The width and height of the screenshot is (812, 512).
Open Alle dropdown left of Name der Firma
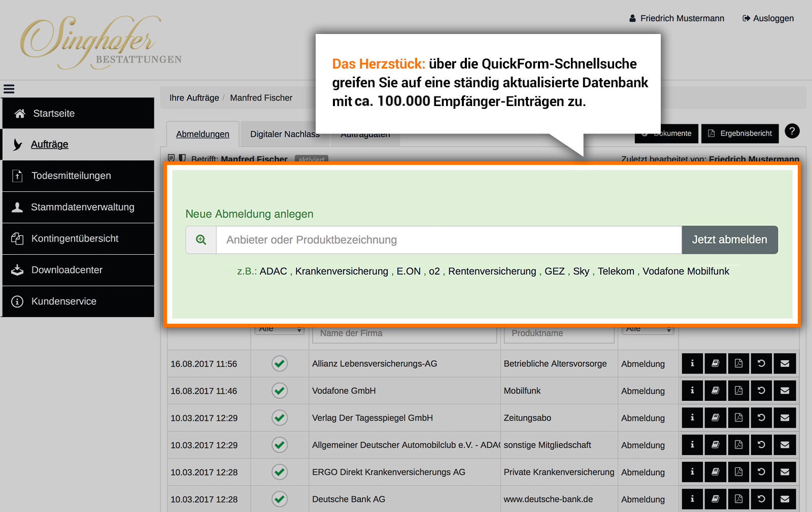pos(279,330)
